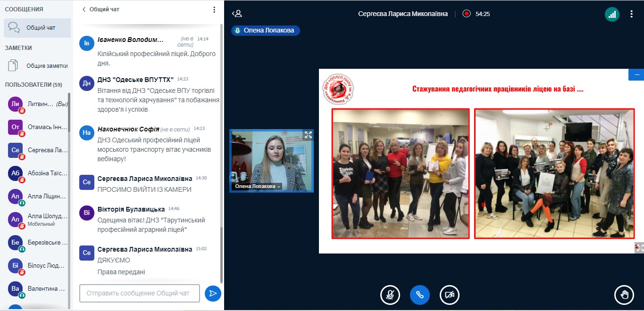Image resolution: width=644 pixels, height=311 pixels.
Task: Toggle webcam sharing button
Action: [x=449, y=295]
